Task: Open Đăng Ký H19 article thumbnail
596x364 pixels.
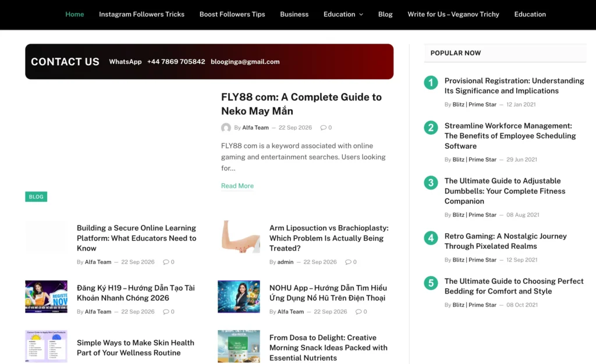Action: pos(46,297)
